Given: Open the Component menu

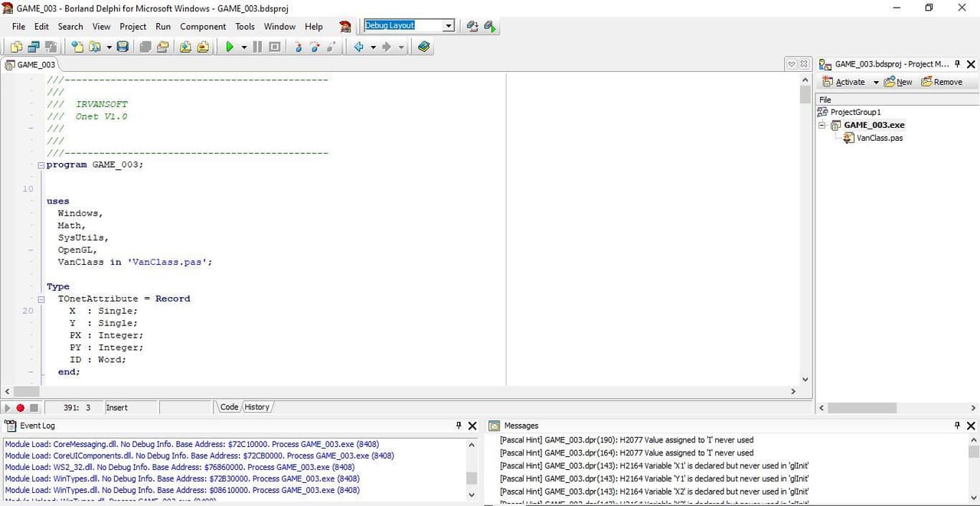Looking at the screenshot, I should 203,26.
